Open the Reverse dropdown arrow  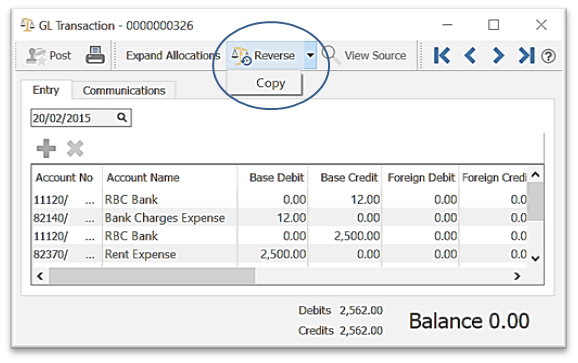pyautogui.click(x=310, y=56)
